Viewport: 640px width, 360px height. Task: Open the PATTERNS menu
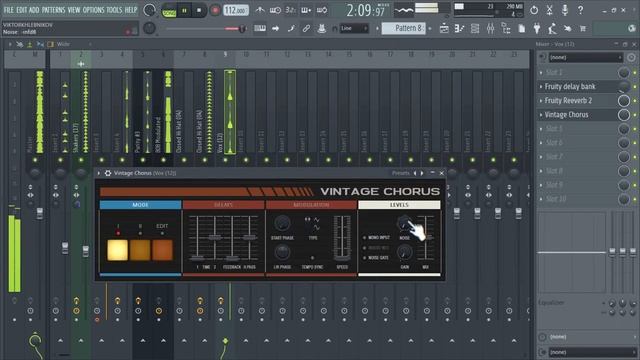pyautogui.click(x=53, y=10)
